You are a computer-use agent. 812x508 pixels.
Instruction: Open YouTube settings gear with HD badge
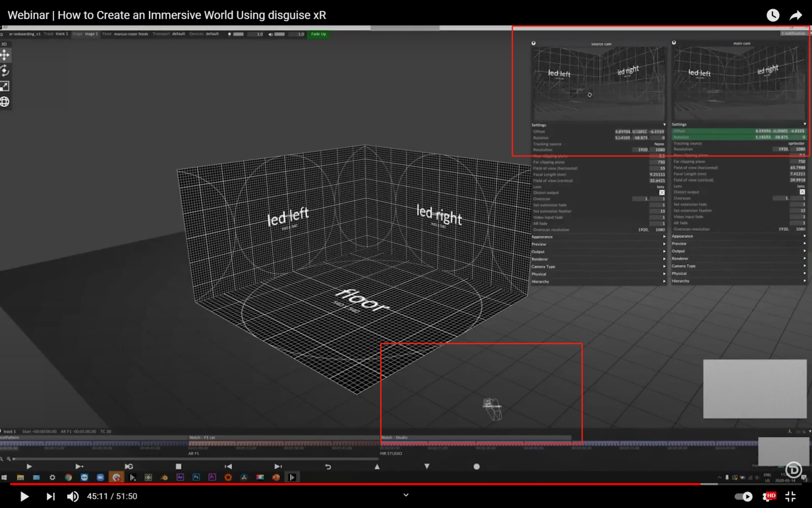769,496
